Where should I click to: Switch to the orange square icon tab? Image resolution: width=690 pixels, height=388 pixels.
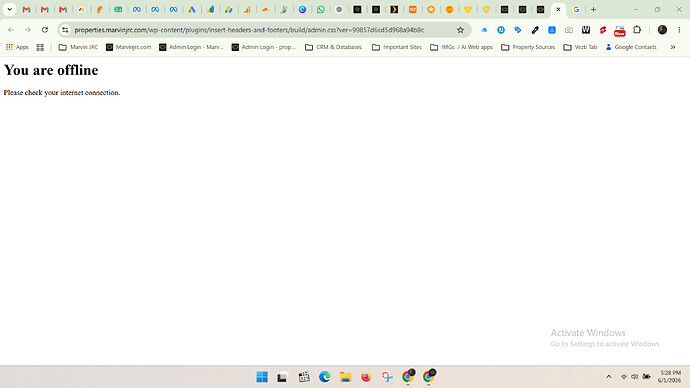pos(413,9)
